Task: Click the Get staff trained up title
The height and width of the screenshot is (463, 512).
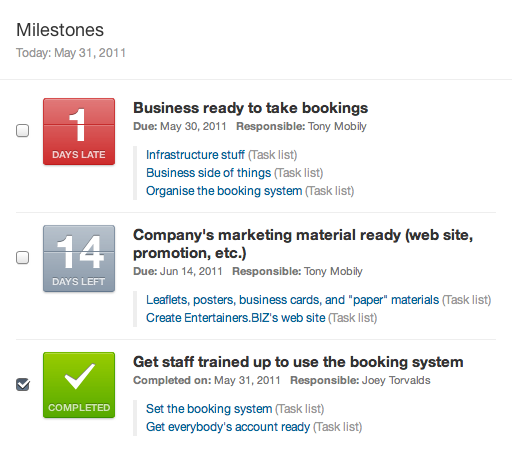Action: (x=298, y=362)
